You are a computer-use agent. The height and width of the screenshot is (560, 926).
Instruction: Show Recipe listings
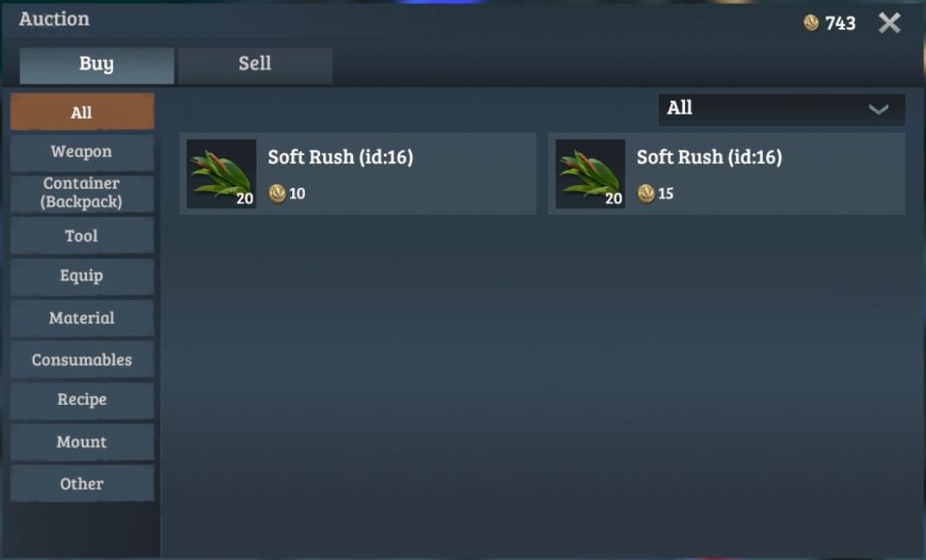(x=82, y=400)
